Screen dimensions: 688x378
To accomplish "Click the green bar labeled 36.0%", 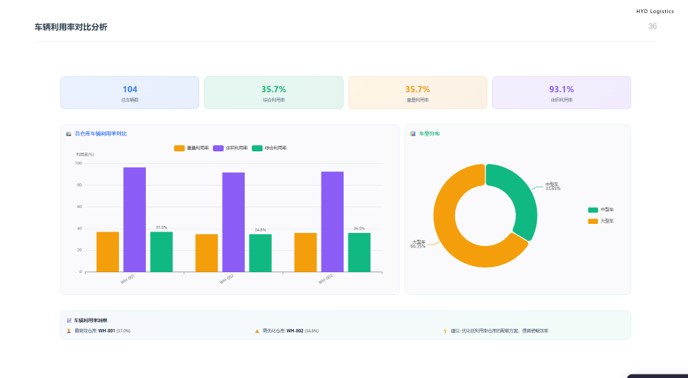I will [x=359, y=252].
